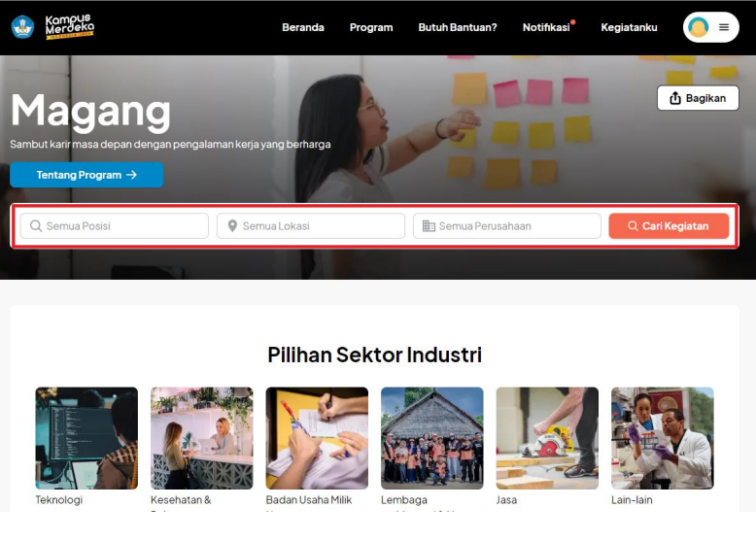Select the Teknologi sector thumbnail

click(86, 438)
